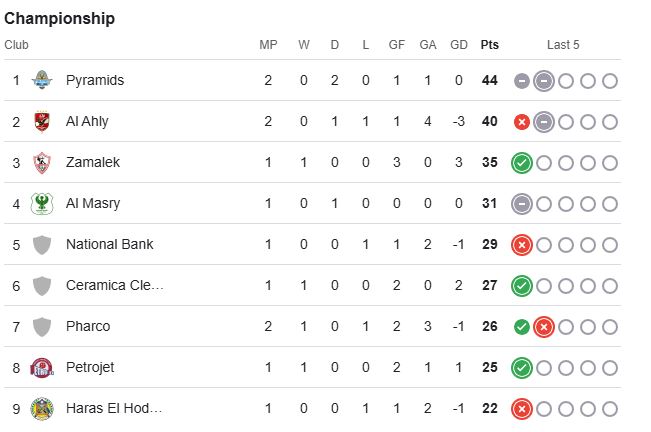Click National Bank placeholder shield icon
The image size is (651, 432).
pyautogui.click(x=42, y=244)
